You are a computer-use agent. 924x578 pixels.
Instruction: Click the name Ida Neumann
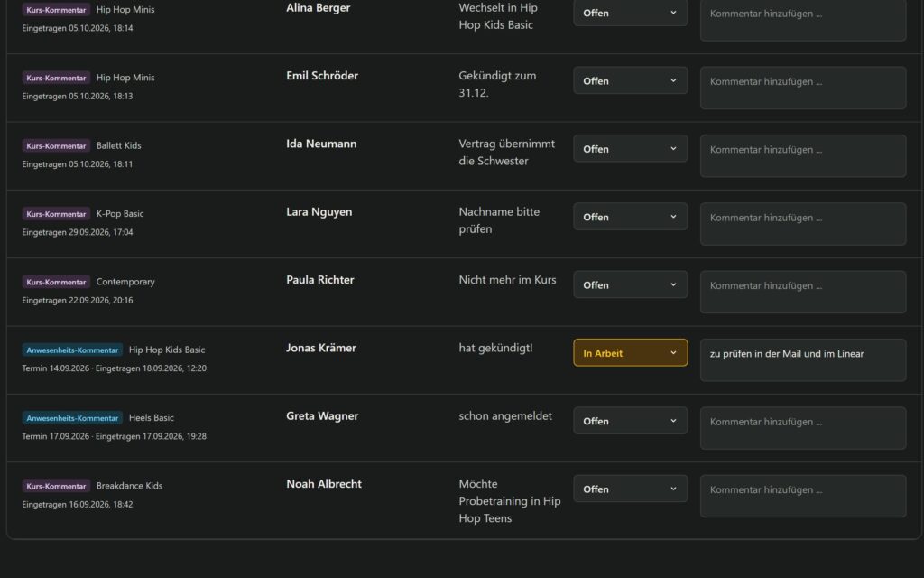(x=321, y=144)
